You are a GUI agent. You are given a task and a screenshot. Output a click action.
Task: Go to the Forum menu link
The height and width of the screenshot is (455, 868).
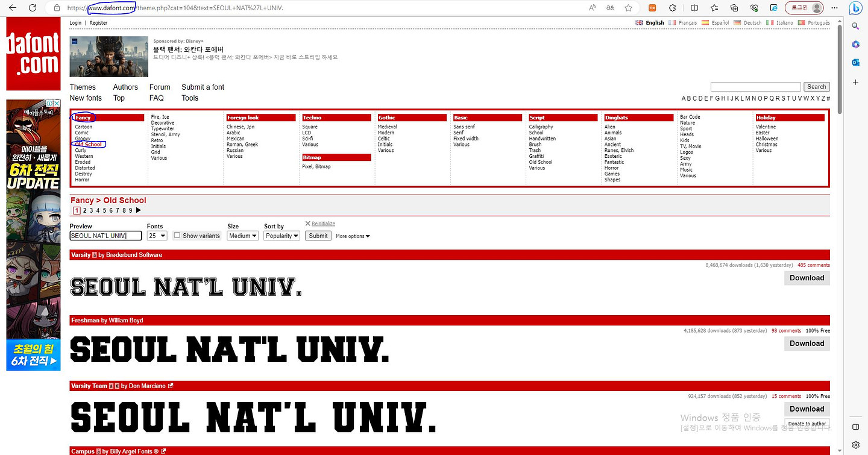[x=160, y=87]
